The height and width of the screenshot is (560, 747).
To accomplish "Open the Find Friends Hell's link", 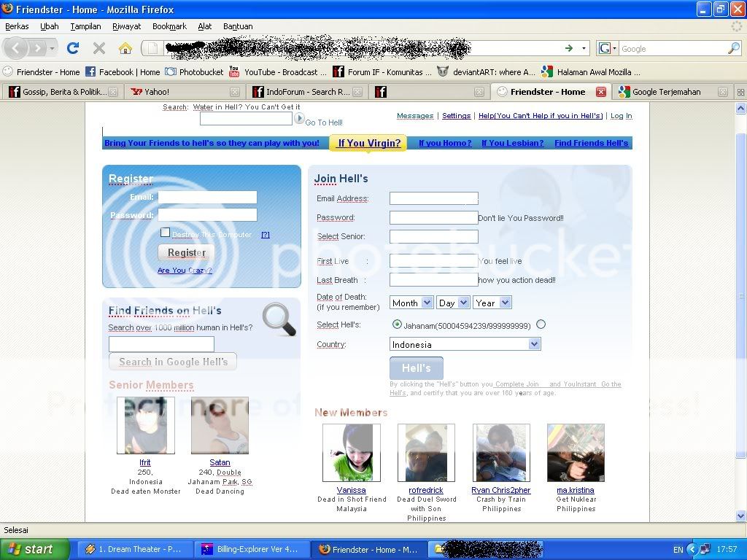I will pyautogui.click(x=591, y=143).
